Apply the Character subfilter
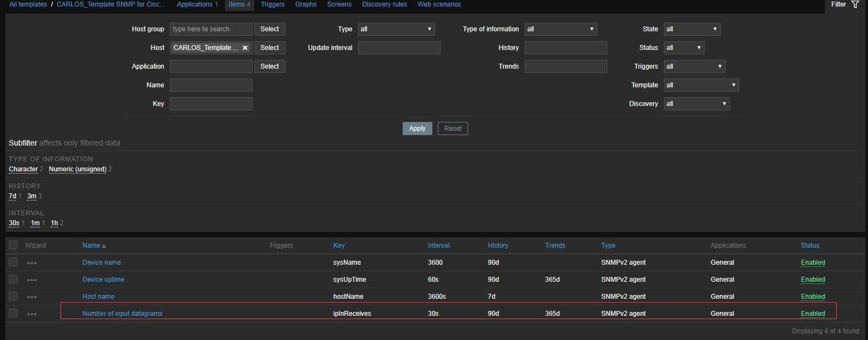The width and height of the screenshot is (868, 340). [x=23, y=169]
